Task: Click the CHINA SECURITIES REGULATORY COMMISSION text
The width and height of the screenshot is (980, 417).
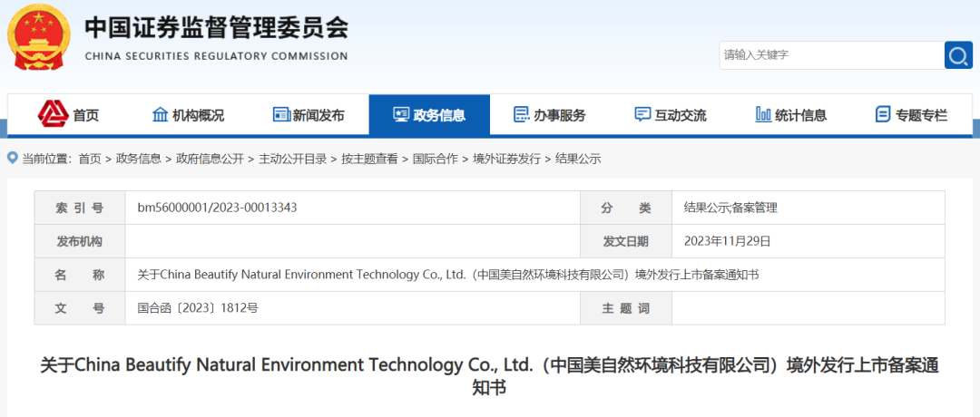Action: pyautogui.click(x=216, y=56)
